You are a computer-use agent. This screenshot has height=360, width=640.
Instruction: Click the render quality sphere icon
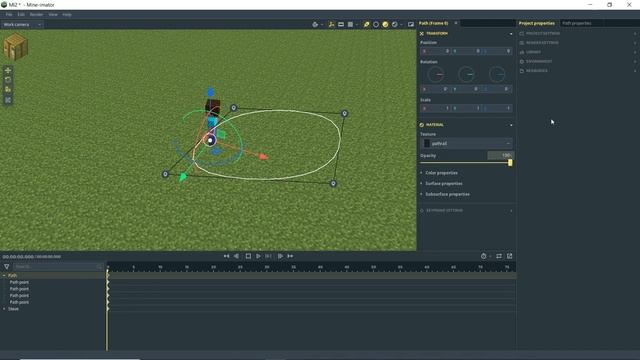point(395,24)
